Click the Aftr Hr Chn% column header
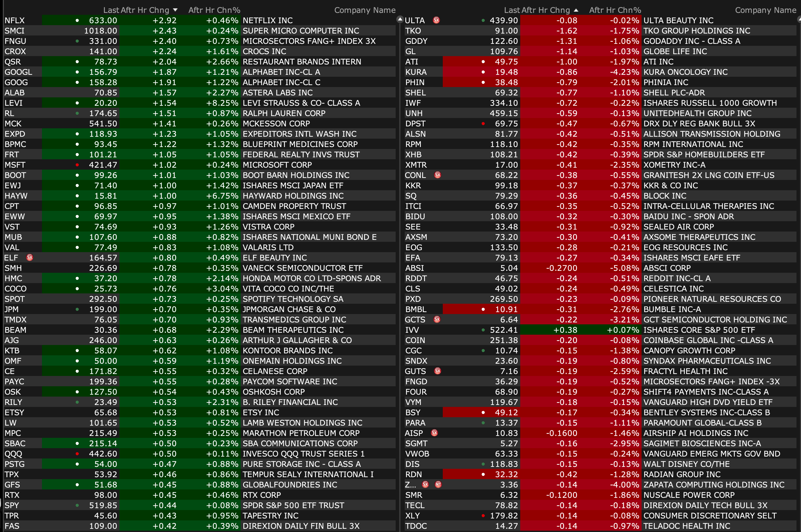Viewport: 801px width, 532px height. 214,10
